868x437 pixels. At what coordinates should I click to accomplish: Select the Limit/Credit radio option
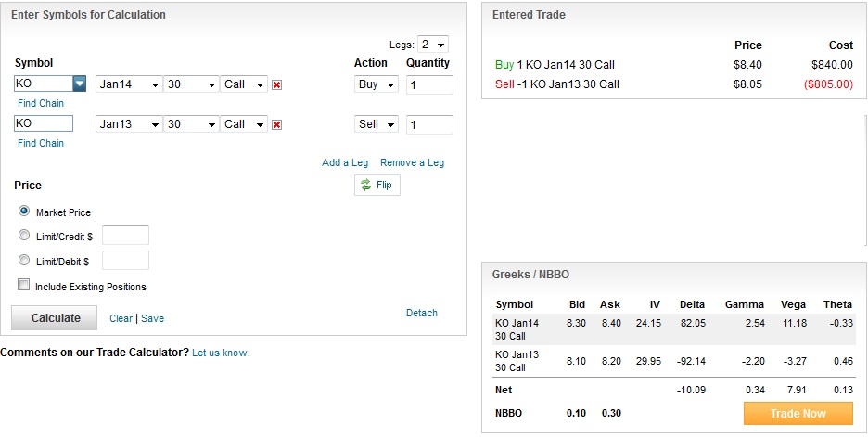tap(24, 236)
